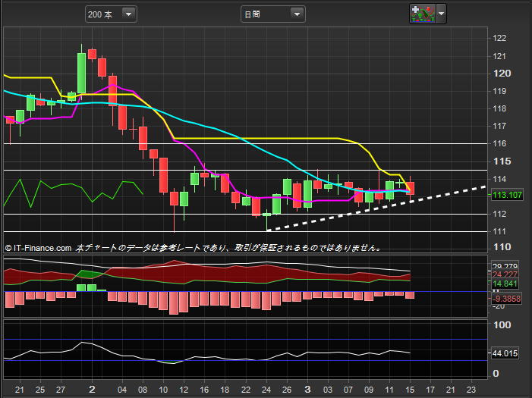Click the month 3 marker on date axis
Viewport: 532px width, 398px height.
point(307,389)
